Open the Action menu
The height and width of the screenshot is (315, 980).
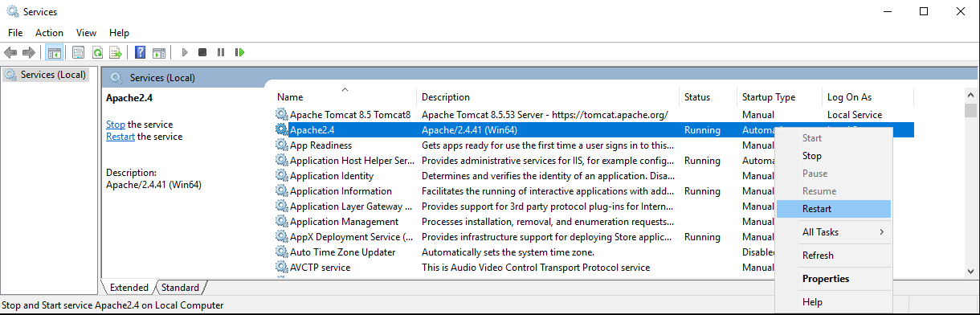49,33
